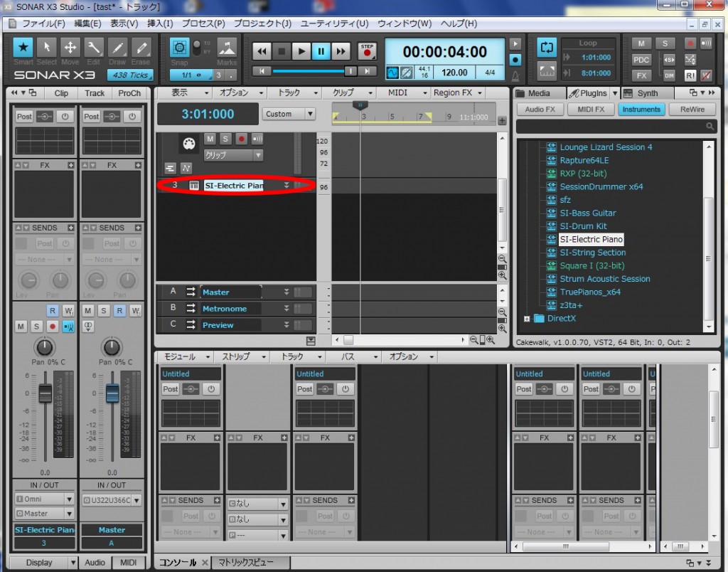
Task: Show Audio FX plugins
Action: coord(540,109)
